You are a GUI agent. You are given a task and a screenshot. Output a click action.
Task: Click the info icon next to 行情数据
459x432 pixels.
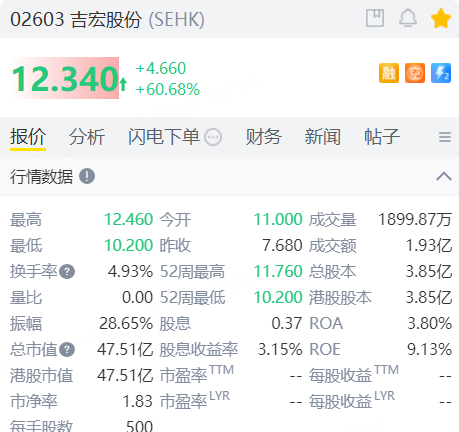coord(87,176)
